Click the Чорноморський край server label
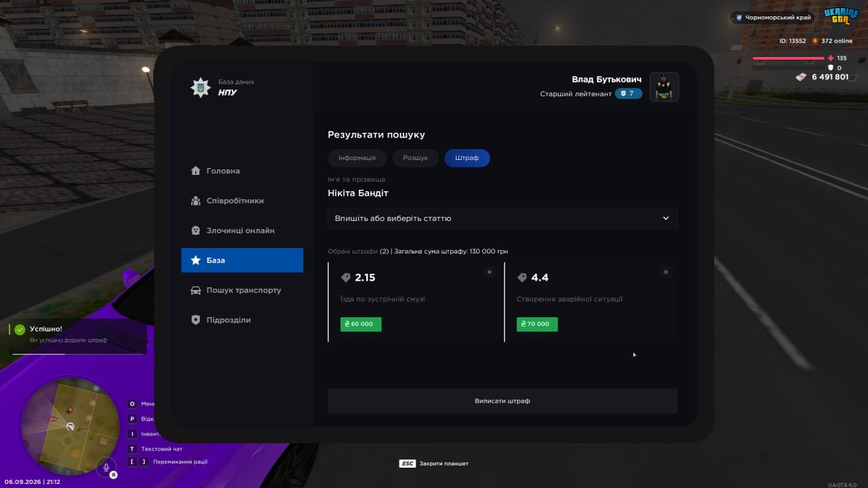The image size is (868, 488). [x=778, y=18]
